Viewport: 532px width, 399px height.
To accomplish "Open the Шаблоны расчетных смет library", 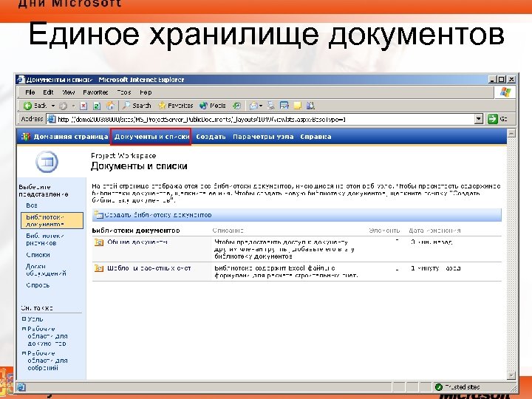I will point(149,268).
